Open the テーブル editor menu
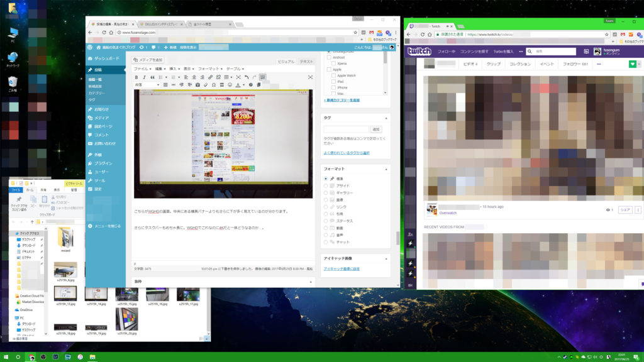 coord(235,69)
